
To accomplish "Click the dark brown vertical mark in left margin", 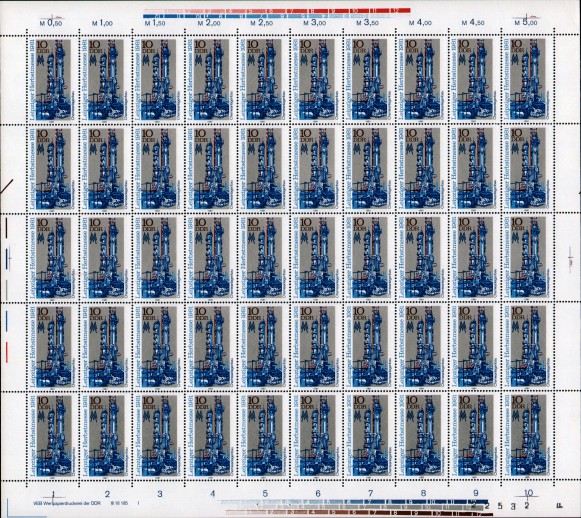I will (x=6, y=228).
